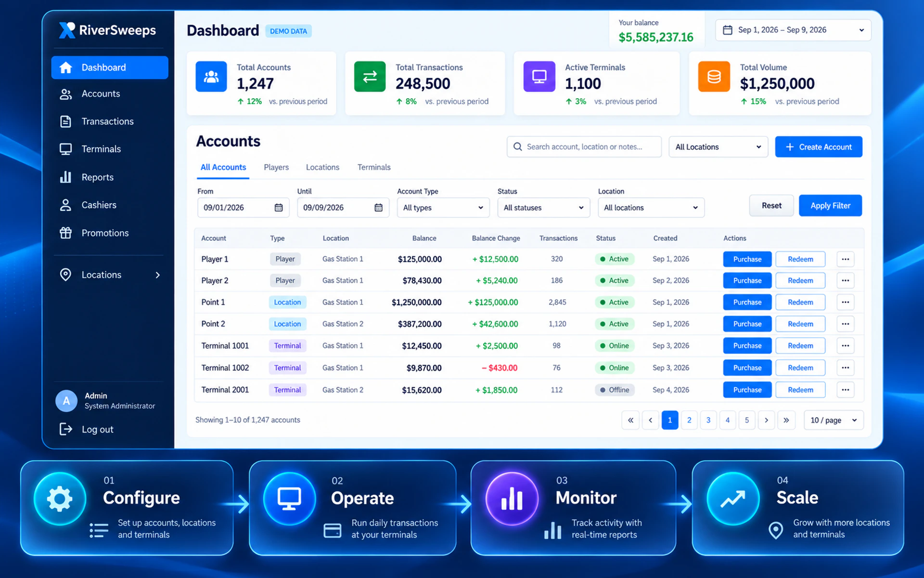Change the 10 / page size
The image size is (924, 578).
tap(834, 420)
